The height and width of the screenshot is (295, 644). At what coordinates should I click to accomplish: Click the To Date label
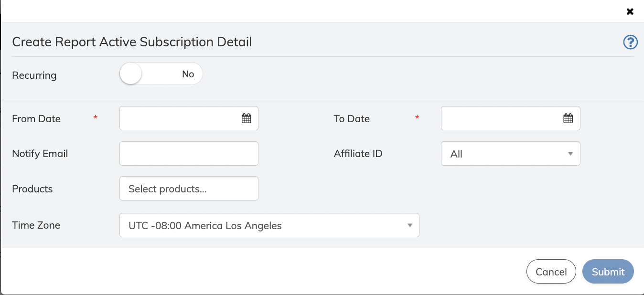coord(352,119)
